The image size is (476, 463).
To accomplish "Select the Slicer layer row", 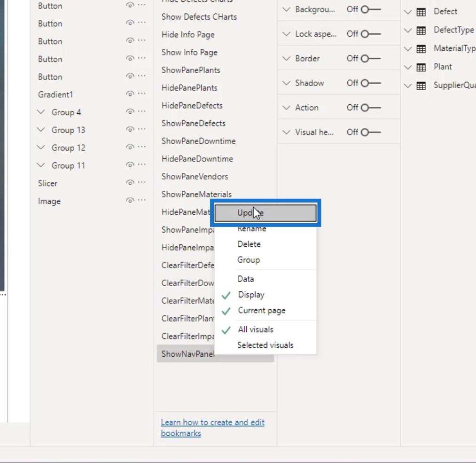I will click(x=92, y=183).
